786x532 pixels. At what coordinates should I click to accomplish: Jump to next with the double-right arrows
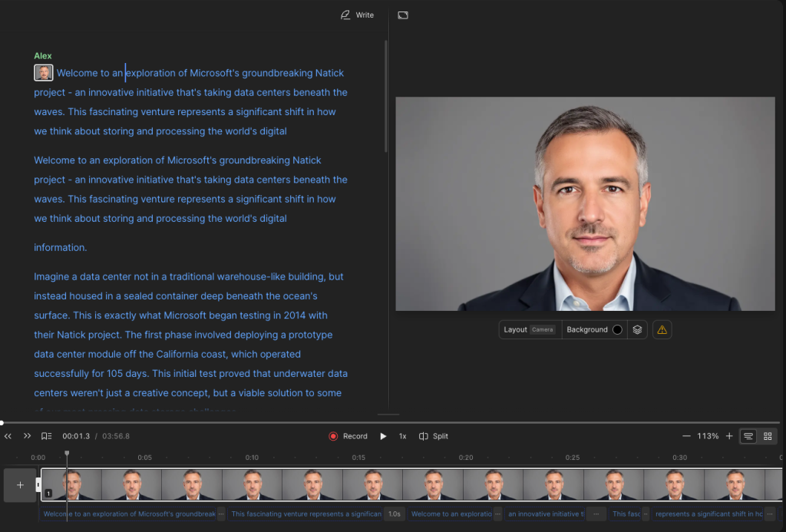click(27, 436)
